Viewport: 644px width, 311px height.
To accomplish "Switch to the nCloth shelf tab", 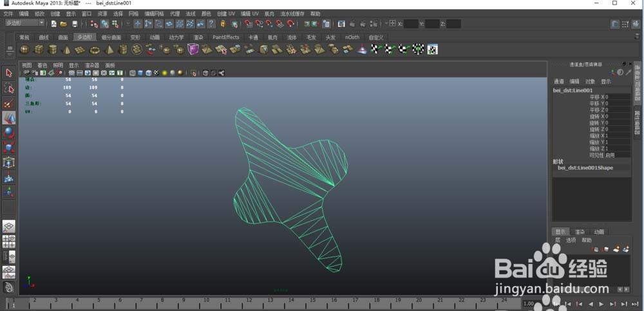I will 352,37.
